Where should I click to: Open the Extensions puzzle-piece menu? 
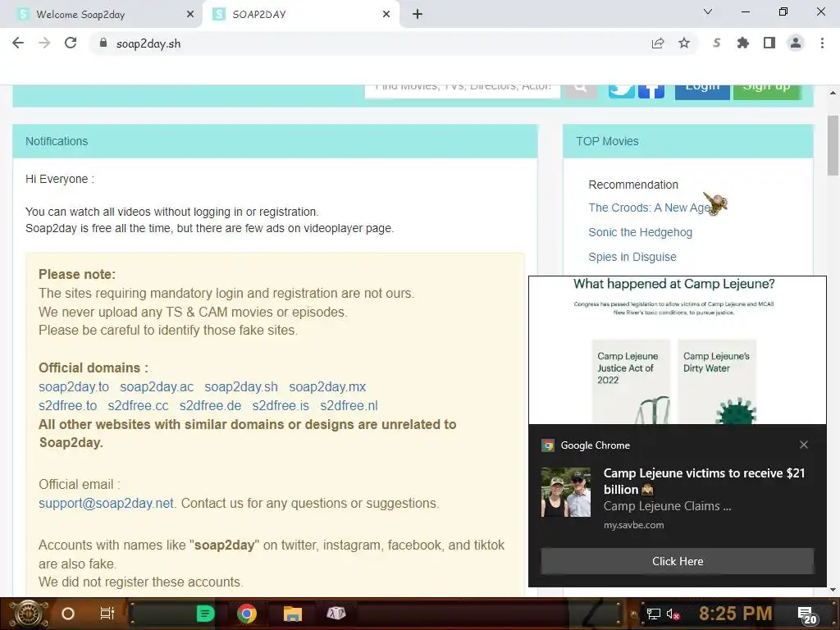point(742,43)
